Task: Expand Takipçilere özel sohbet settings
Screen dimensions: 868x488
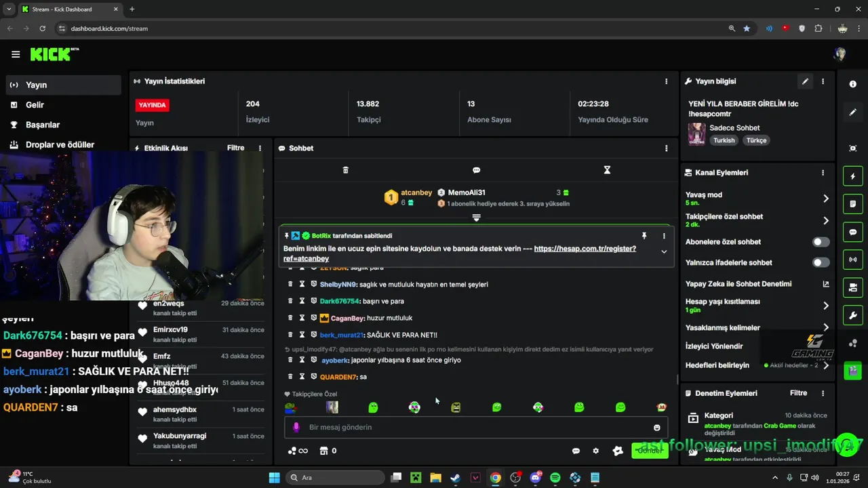Action: coord(825,220)
